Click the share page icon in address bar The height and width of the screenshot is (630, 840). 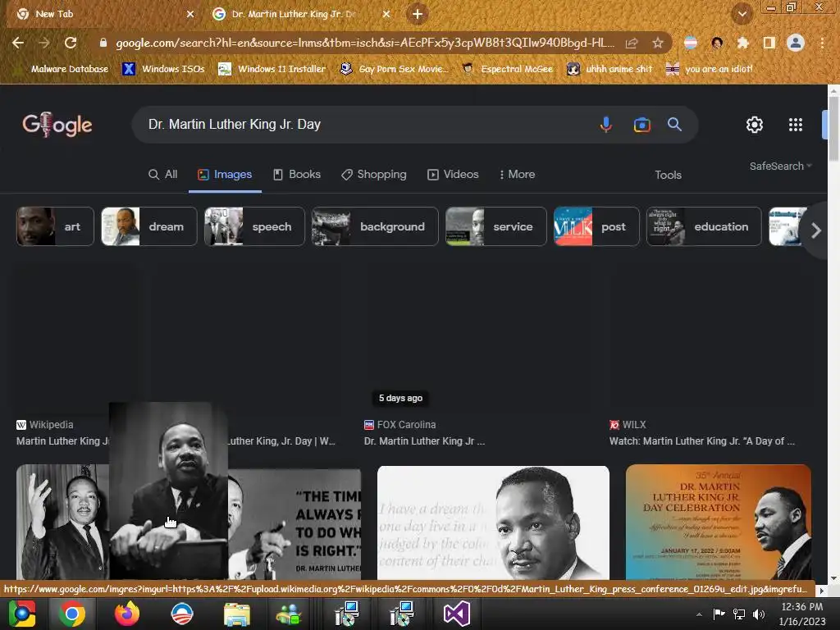(632, 43)
